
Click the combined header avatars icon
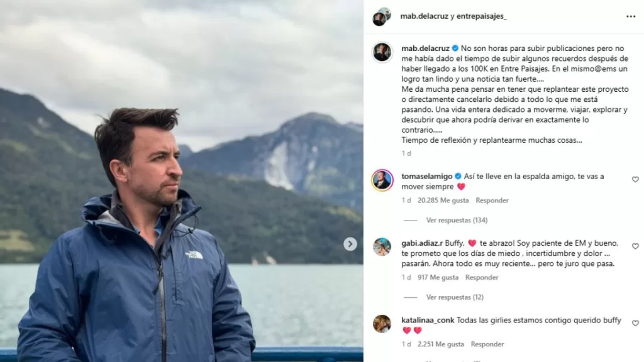(x=382, y=16)
